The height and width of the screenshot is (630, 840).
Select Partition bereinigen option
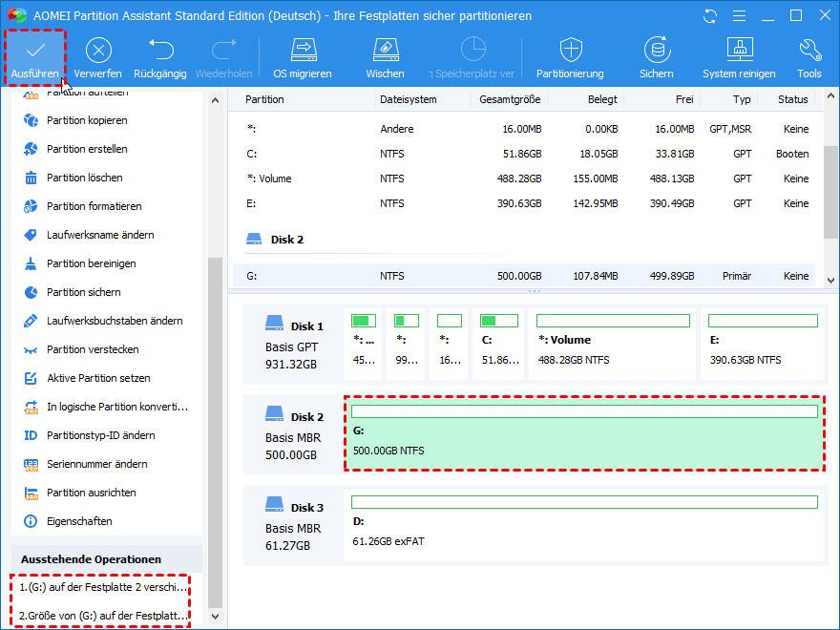(x=91, y=263)
